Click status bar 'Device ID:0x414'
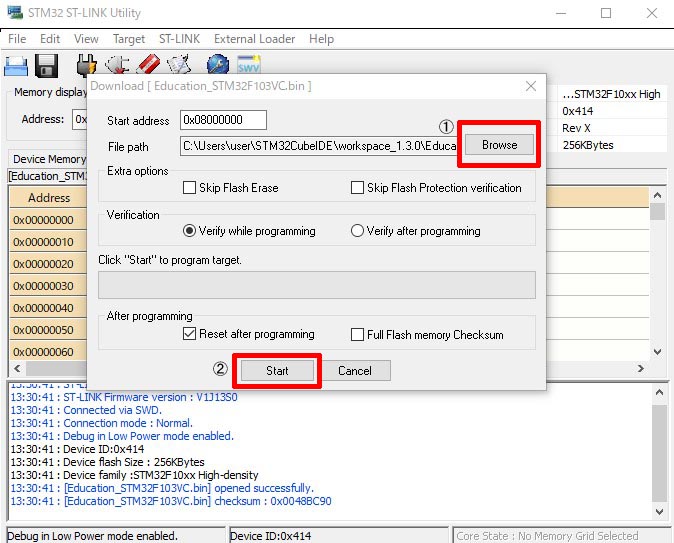The height and width of the screenshot is (543, 674). click(339, 536)
